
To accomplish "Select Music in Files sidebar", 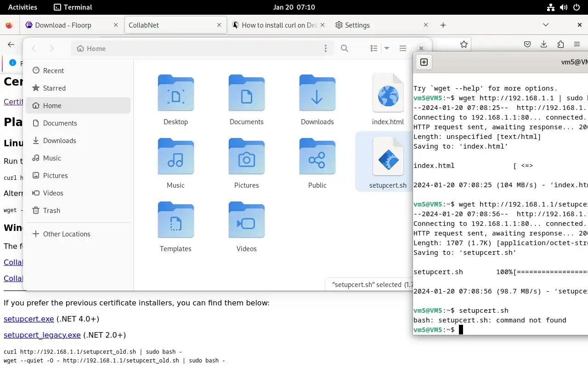I will [78, 158].
